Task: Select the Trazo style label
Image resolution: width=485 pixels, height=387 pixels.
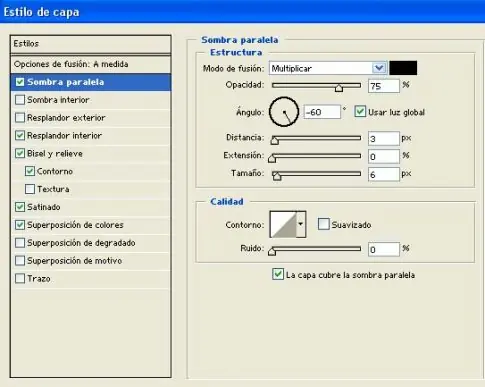Action: [x=39, y=279]
